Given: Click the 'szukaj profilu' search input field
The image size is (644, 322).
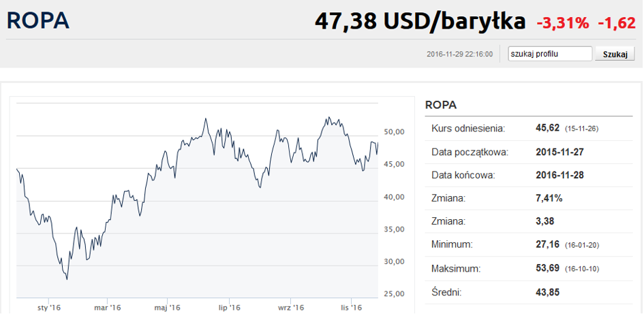Looking at the screenshot, I should pos(550,54).
